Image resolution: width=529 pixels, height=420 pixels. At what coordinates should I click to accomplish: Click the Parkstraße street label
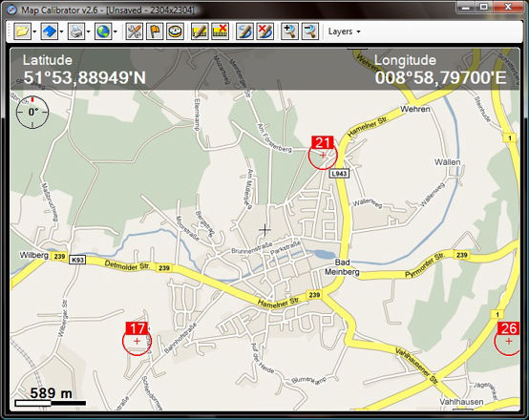[286, 247]
